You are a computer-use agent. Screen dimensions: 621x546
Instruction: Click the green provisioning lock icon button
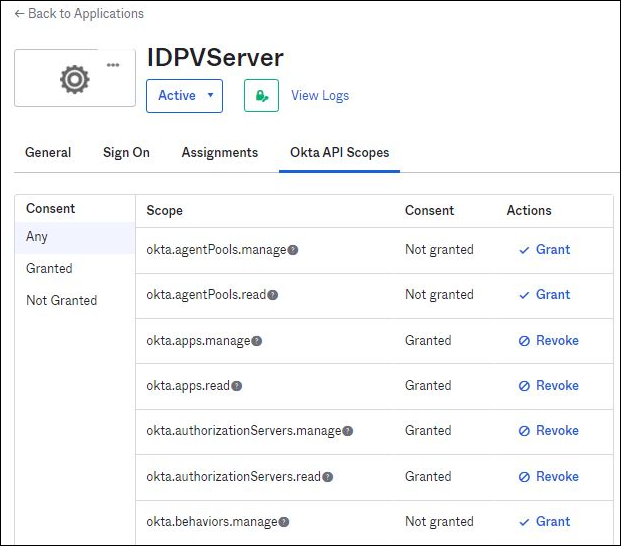point(261,95)
